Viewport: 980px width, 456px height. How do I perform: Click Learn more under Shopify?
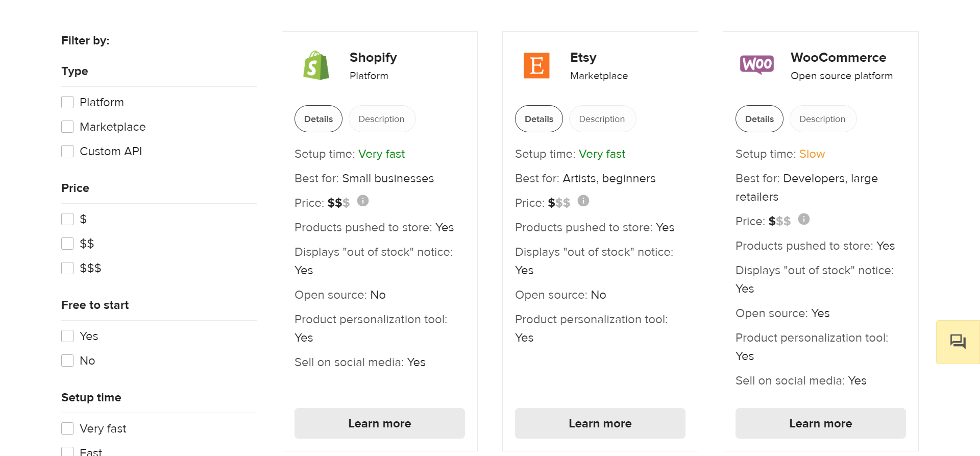click(379, 423)
